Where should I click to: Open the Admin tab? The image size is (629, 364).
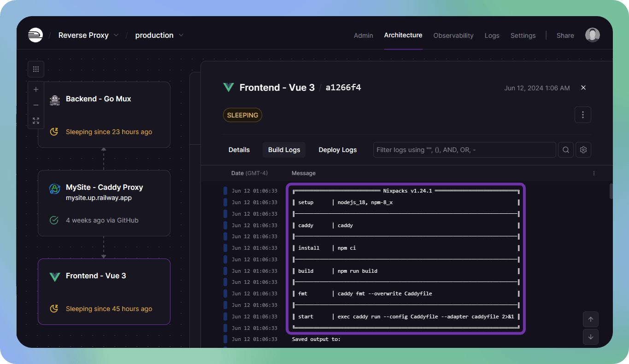coord(364,35)
